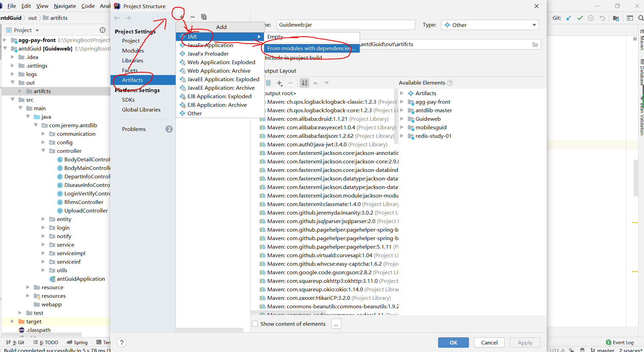Screen dimensions: 644x352
Task: Click the move up arrow in Output Layout
Action: [315, 83]
